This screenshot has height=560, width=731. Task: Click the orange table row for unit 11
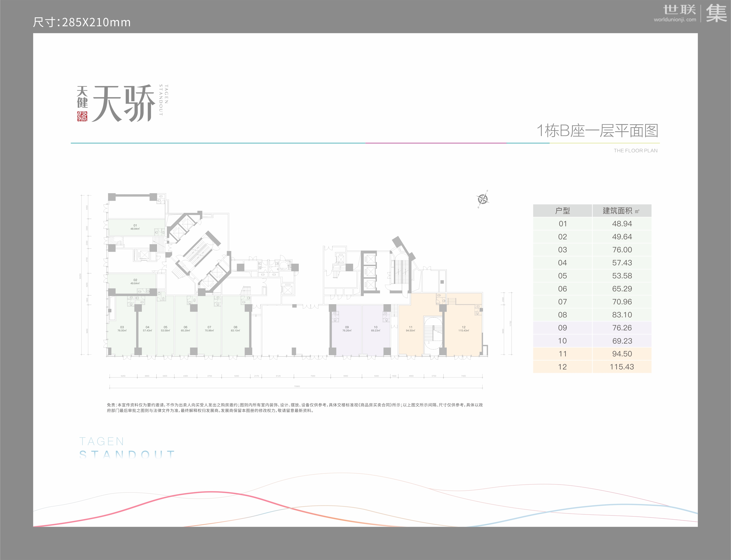(562, 354)
